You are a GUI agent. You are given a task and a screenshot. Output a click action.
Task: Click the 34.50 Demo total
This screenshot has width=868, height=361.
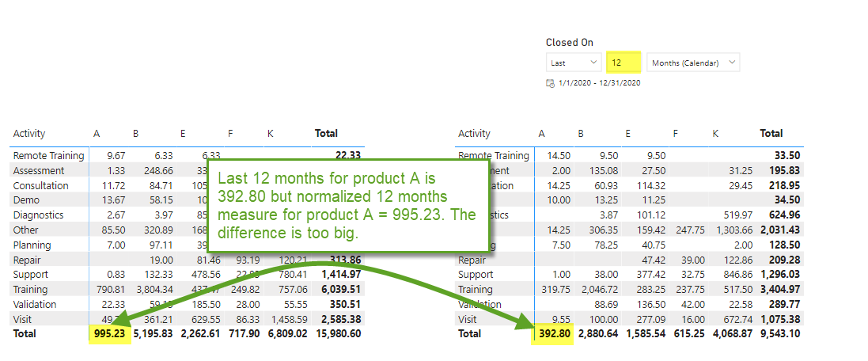[x=788, y=199]
